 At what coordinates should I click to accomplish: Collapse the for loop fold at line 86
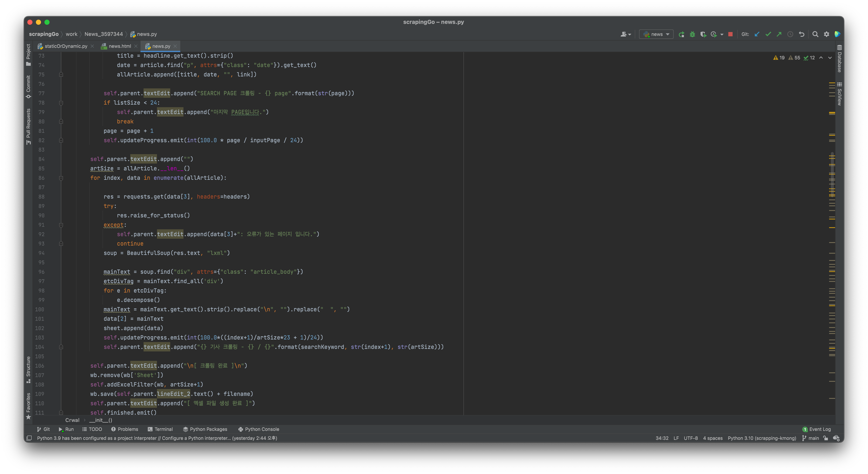click(x=61, y=178)
